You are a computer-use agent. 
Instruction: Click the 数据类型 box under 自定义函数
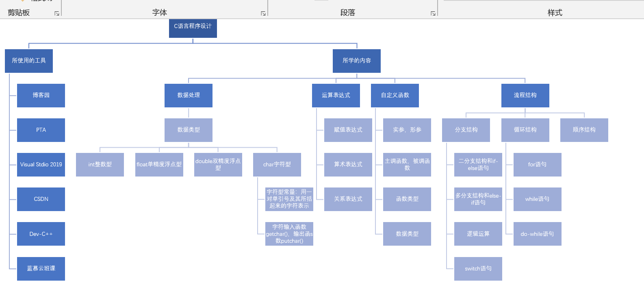407,234
